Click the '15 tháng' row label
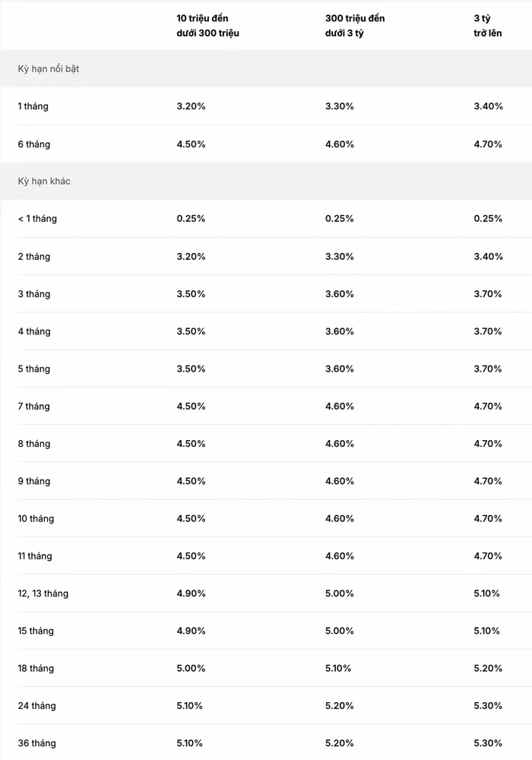Screen dimensions: 532x760 [x=36, y=631]
